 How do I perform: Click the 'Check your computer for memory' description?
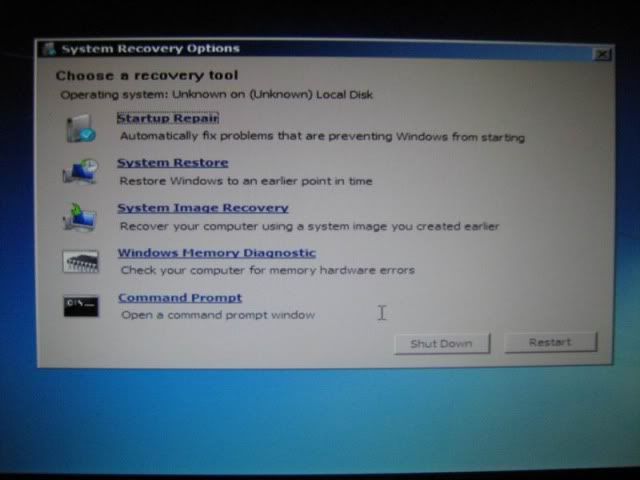click(267, 270)
